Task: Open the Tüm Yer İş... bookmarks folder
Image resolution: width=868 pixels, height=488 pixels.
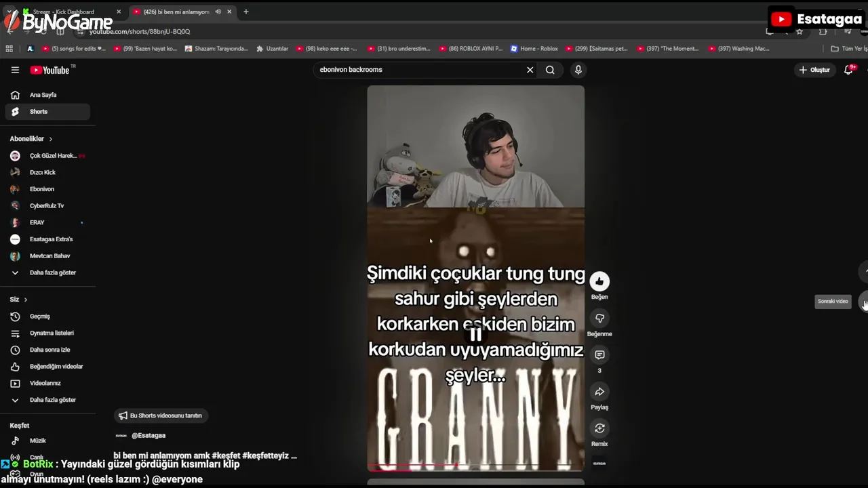Action: pyautogui.click(x=849, y=49)
